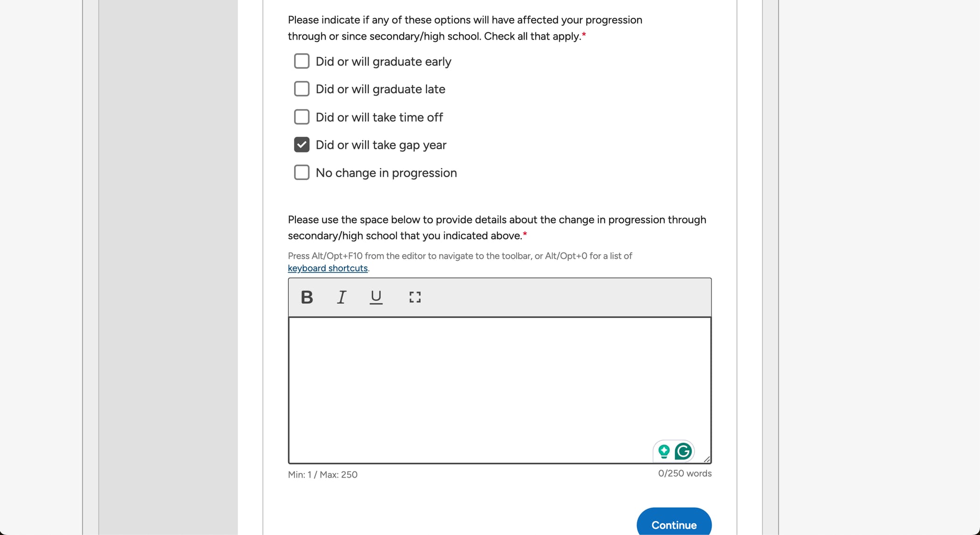Enable "Did or will take time off" option
Image resolution: width=980 pixels, height=535 pixels.
(x=302, y=117)
